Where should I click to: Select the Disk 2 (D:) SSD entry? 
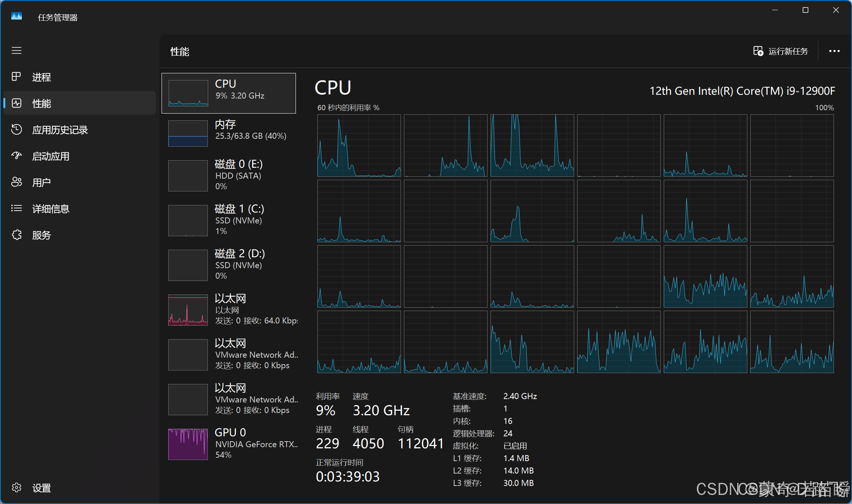point(229,265)
